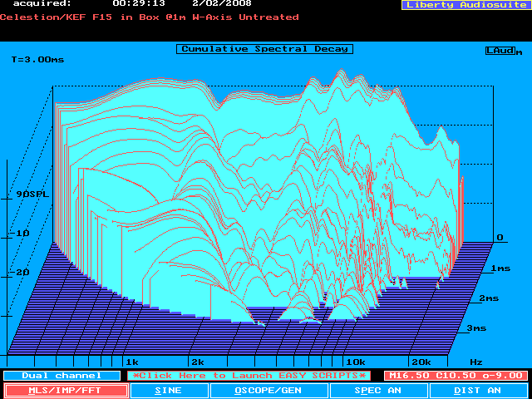Click the 1k frequency axis label
The width and height of the screenshot is (532, 399).
tap(131, 362)
